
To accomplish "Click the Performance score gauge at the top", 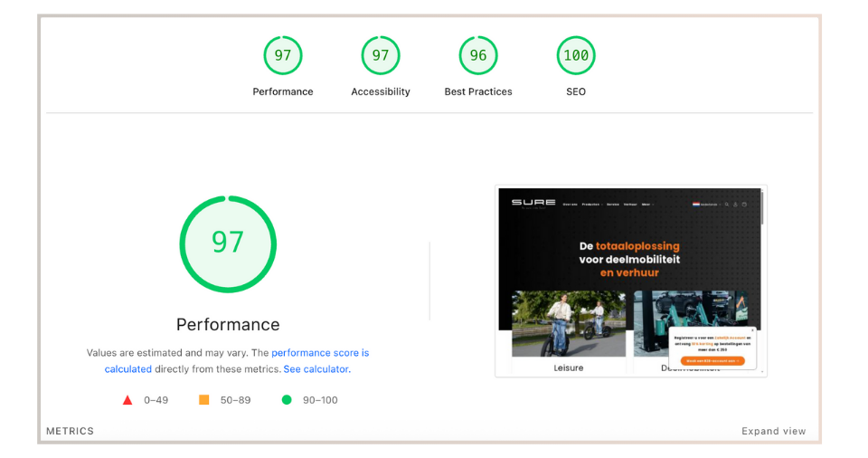I will pos(283,55).
